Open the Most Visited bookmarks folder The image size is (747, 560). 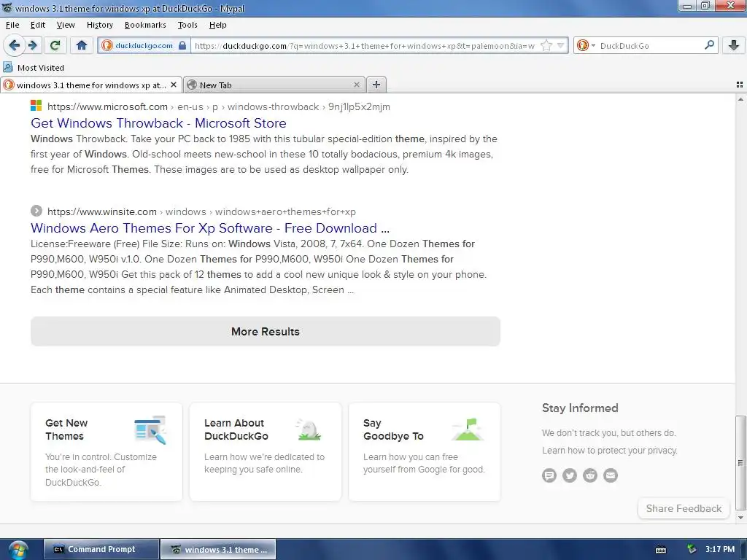(34, 68)
